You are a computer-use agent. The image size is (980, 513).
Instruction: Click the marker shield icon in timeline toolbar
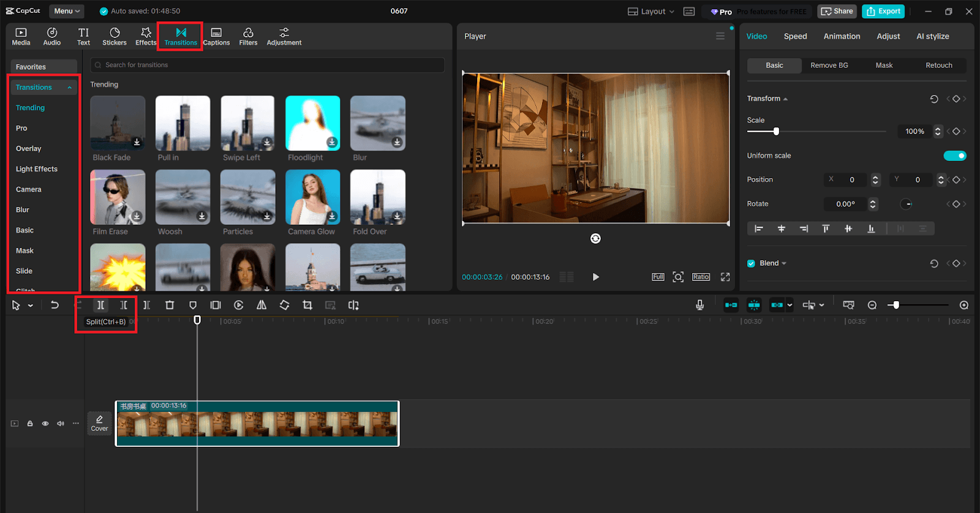[x=193, y=305]
